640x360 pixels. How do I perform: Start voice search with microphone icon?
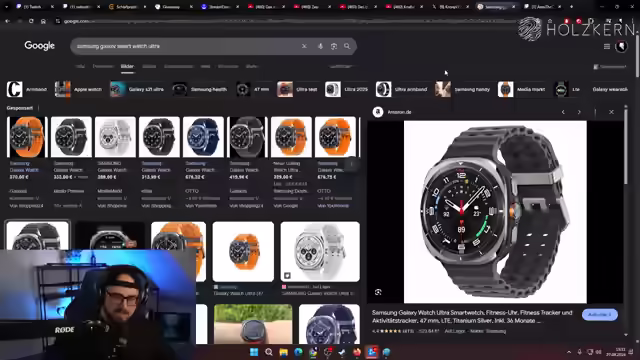point(320,46)
